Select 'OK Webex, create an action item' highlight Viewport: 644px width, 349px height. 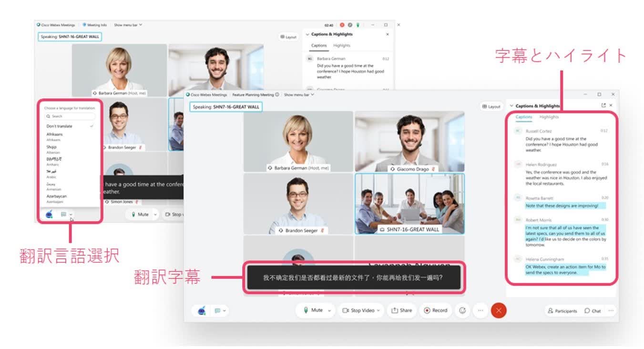(x=565, y=269)
